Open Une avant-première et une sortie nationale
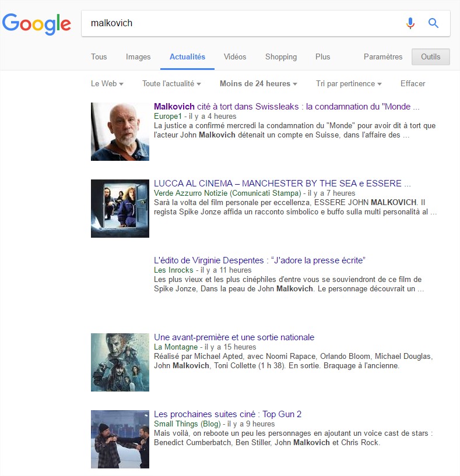The height and width of the screenshot is (476, 460). (x=234, y=337)
